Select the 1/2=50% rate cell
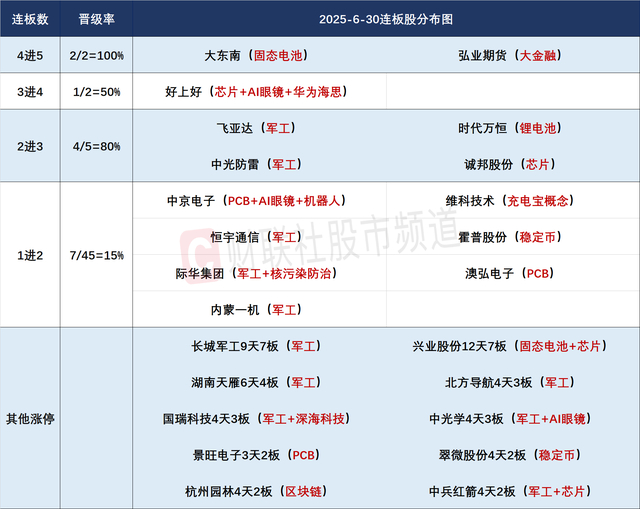This screenshot has height=509, width=640. (x=96, y=92)
